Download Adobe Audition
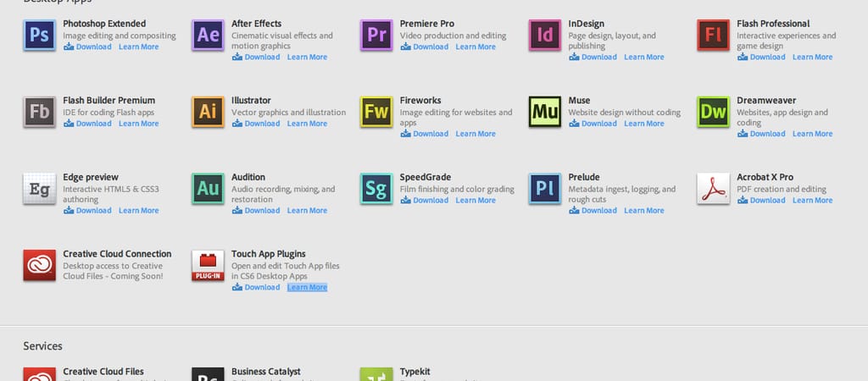This screenshot has width=868, height=381. coord(257,210)
